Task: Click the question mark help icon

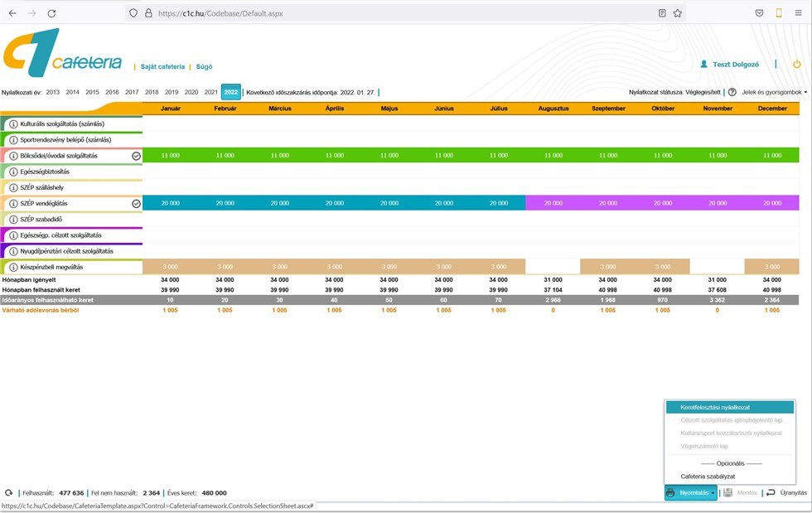Action: 732,92
